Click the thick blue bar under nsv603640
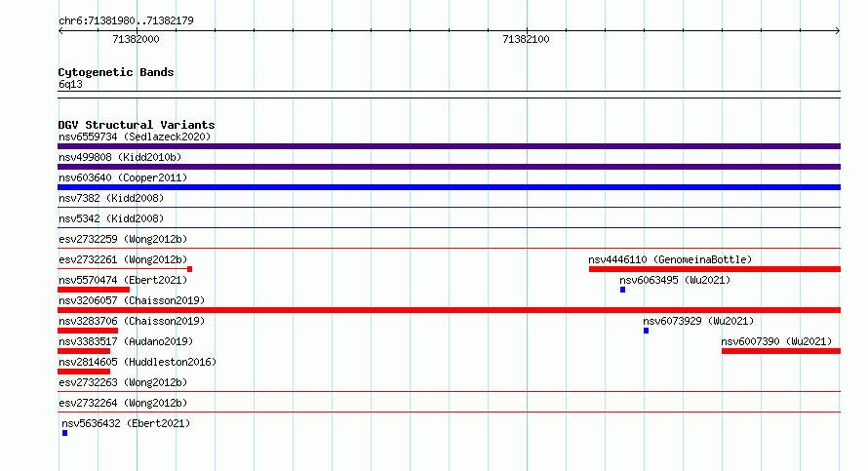This screenshot has width=868, height=471. tap(449, 187)
